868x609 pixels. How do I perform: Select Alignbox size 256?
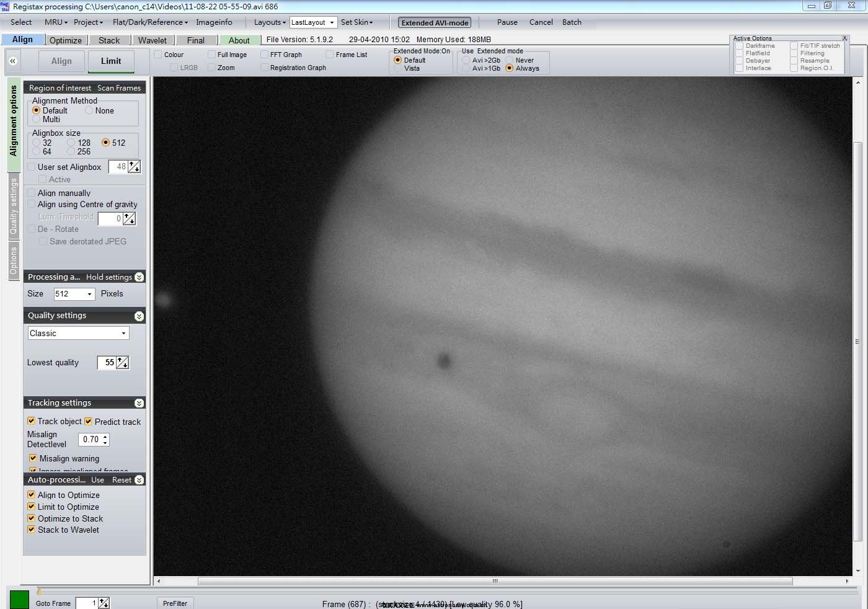(71, 151)
